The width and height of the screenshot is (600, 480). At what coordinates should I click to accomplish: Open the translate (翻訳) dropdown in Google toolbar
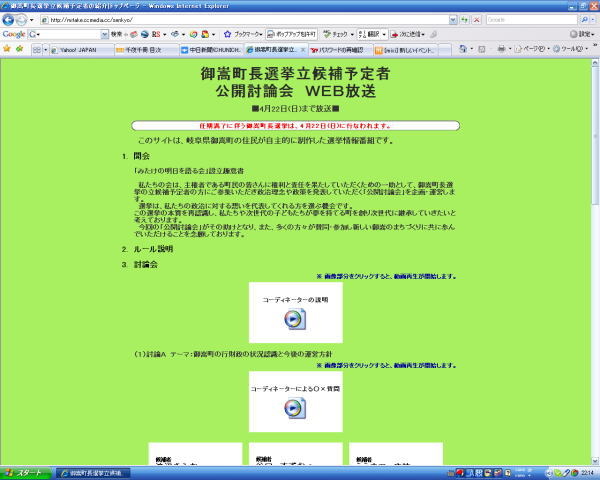click(386, 34)
